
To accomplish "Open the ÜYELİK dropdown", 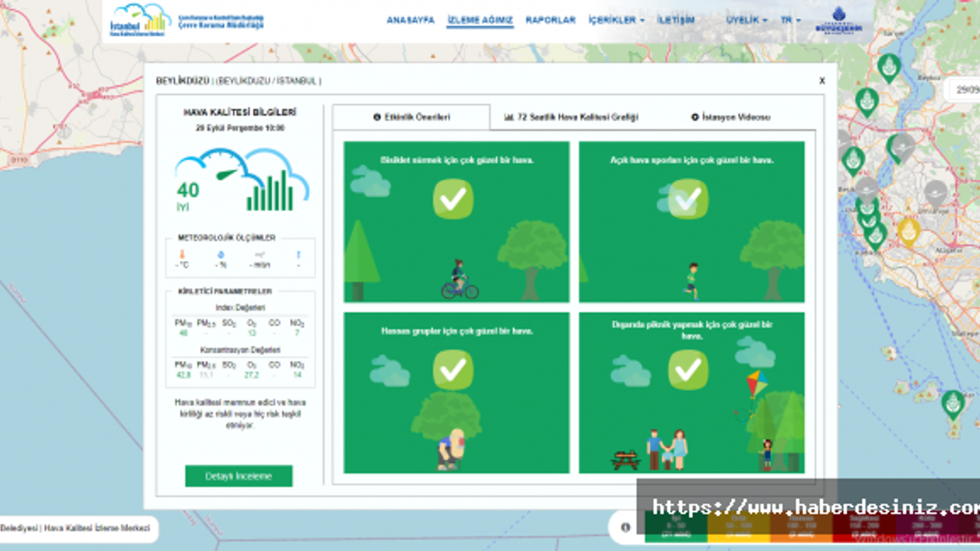I will coord(746,20).
